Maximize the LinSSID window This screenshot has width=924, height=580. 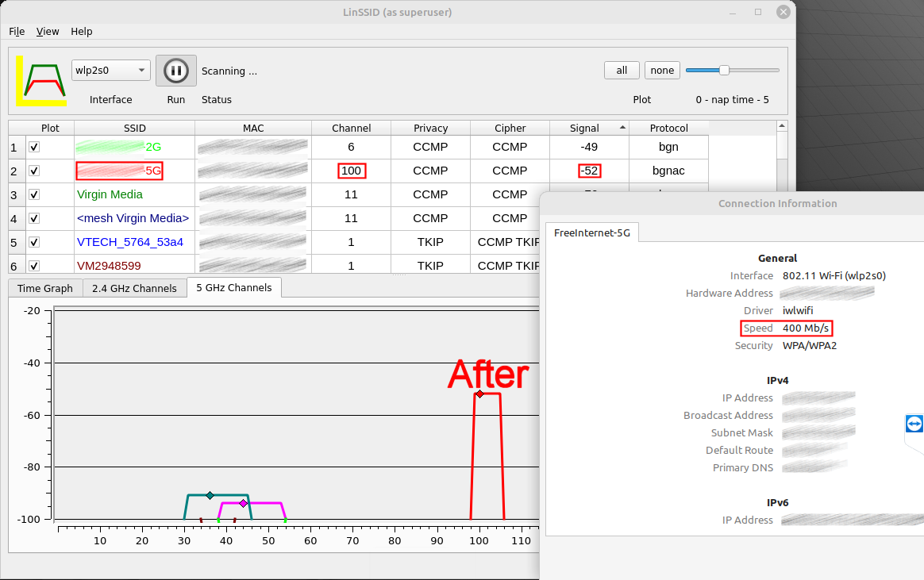tap(758, 12)
